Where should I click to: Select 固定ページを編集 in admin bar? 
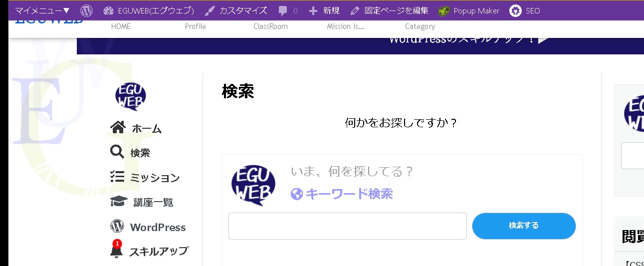(390, 10)
